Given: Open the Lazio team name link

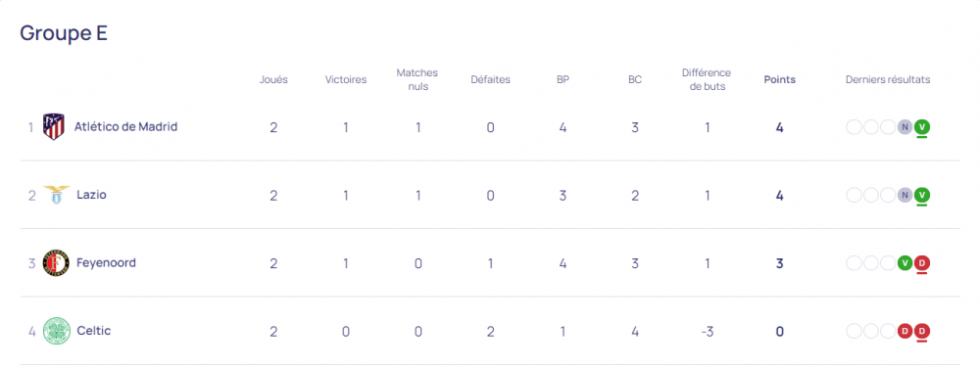Looking at the screenshot, I should coord(91,195).
